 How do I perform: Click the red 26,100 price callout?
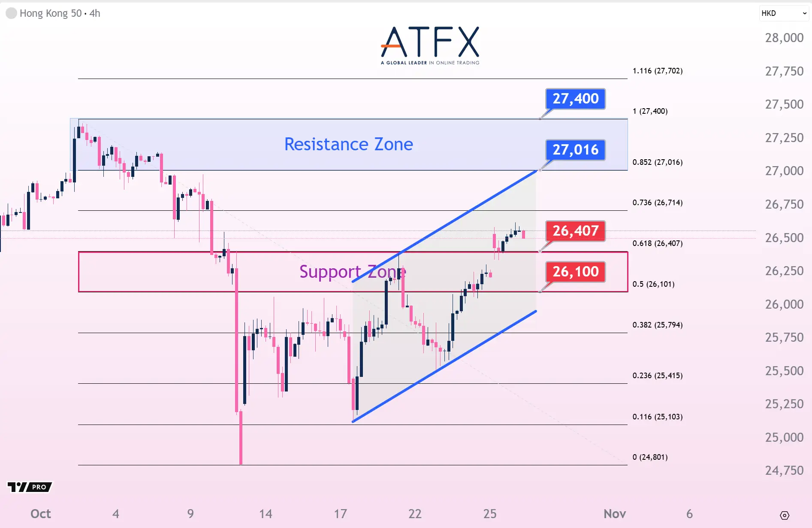pyautogui.click(x=575, y=272)
